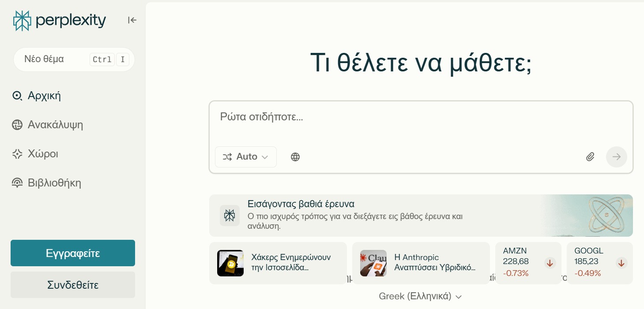This screenshot has width=644, height=309.
Task: Click the paperclip attach file icon
Action: (590, 157)
